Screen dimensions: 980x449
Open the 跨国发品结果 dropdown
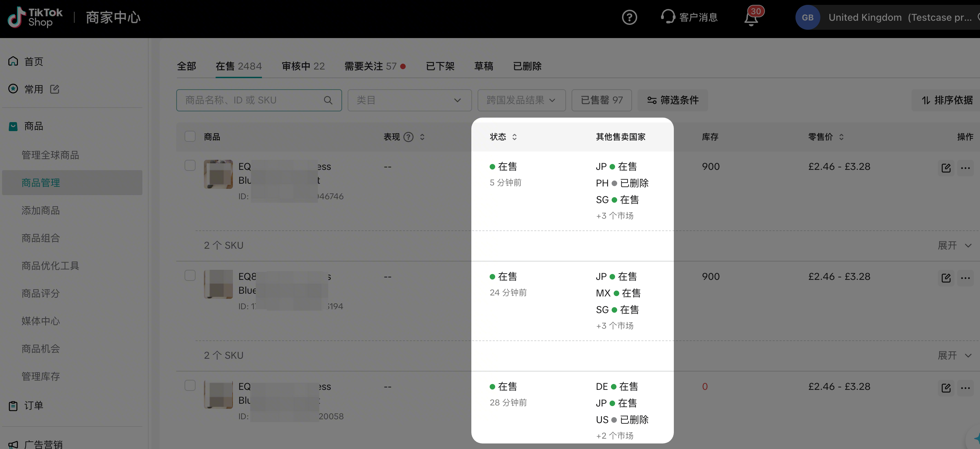tap(521, 100)
